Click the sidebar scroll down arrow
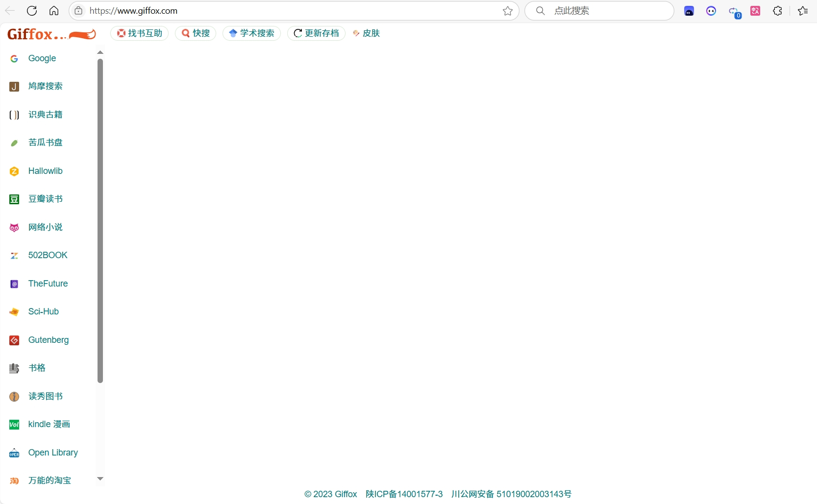The height and width of the screenshot is (504, 817). 100,479
